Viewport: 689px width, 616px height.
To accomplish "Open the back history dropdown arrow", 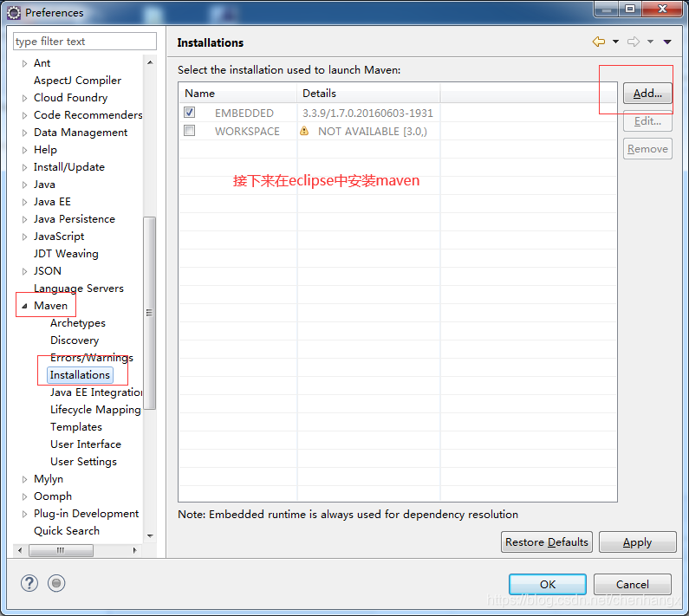I will [615, 42].
